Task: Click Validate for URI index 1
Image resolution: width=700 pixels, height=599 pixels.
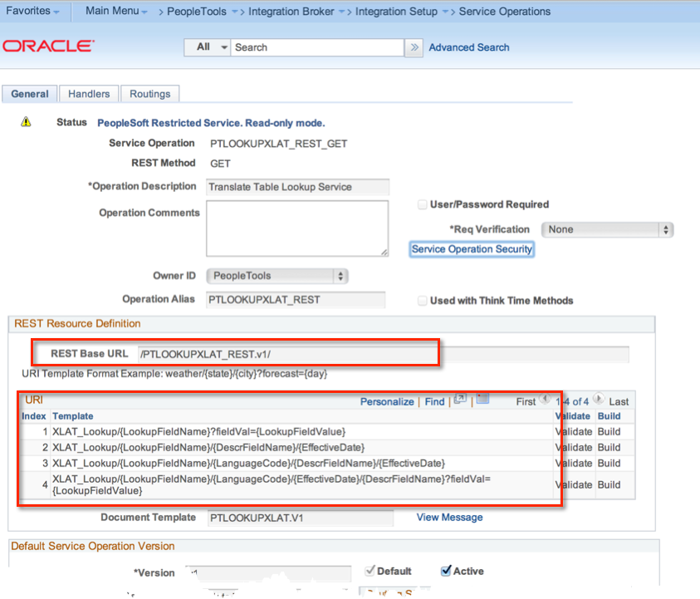Action: (574, 431)
